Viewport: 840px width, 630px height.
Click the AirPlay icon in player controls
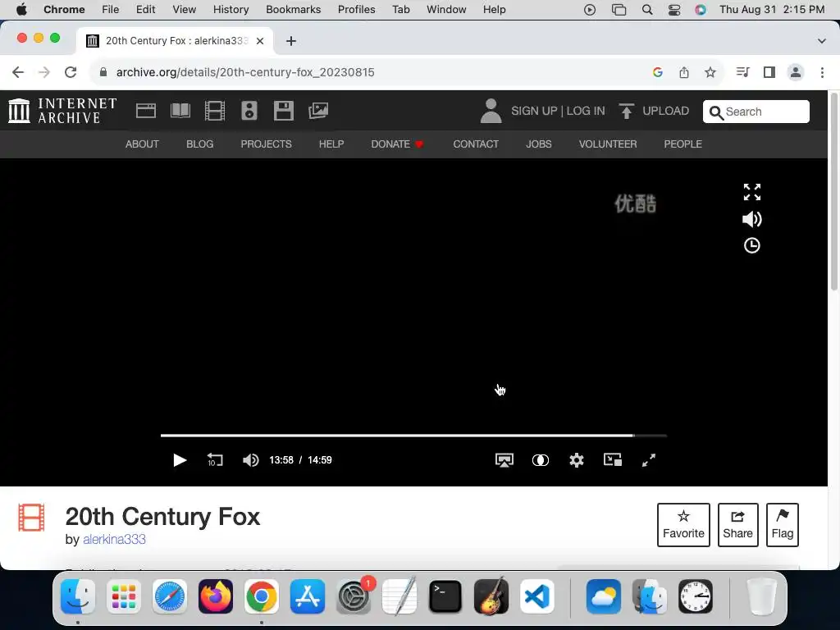click(504, 460)
